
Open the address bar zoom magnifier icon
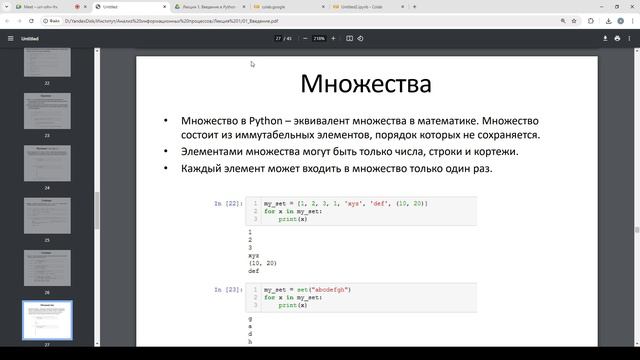click(x=563, y=21)
